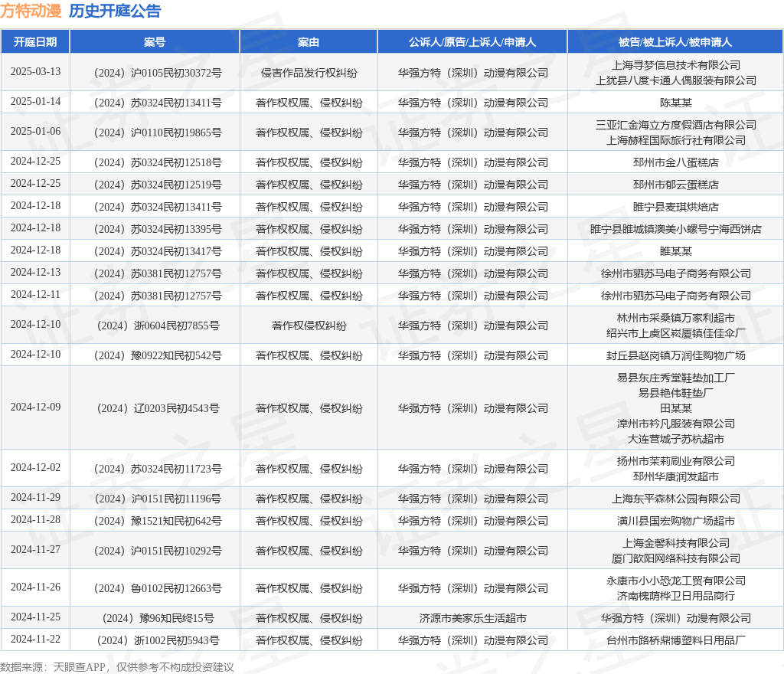784x674 pixels.
Task: Click defendant 上海赫程国际旅行社有限公司
Action: 676,140
